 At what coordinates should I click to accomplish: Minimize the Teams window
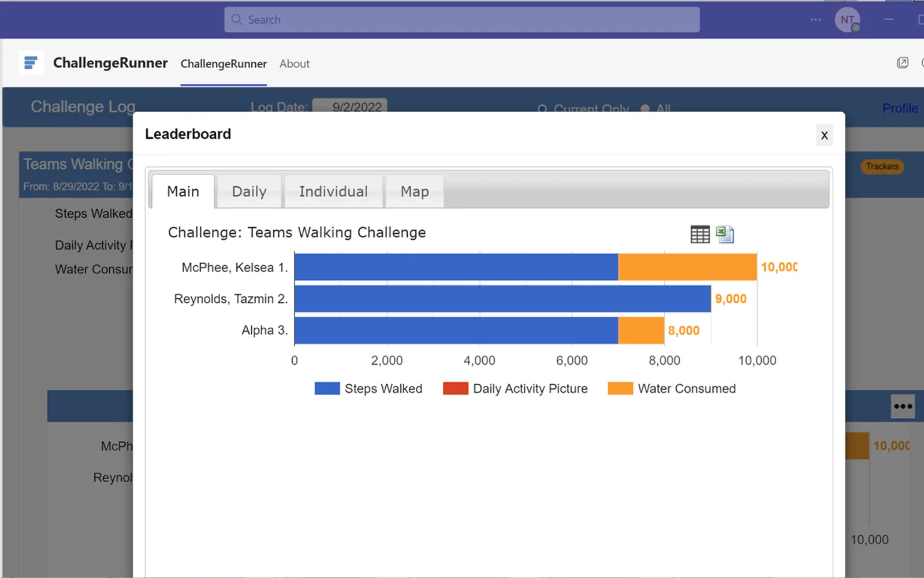[889, 20]
